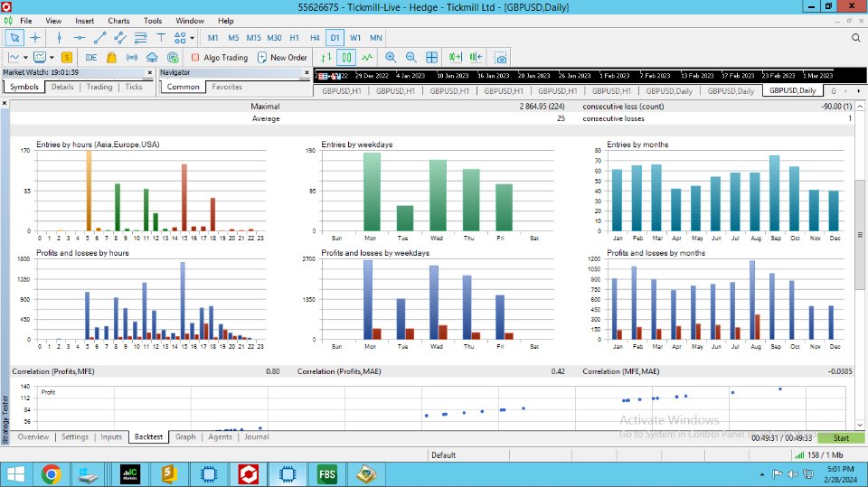Click the tester report vertical scrollbar thumb
This screenshot has width=868, height=487.
(x=860, y=234)
